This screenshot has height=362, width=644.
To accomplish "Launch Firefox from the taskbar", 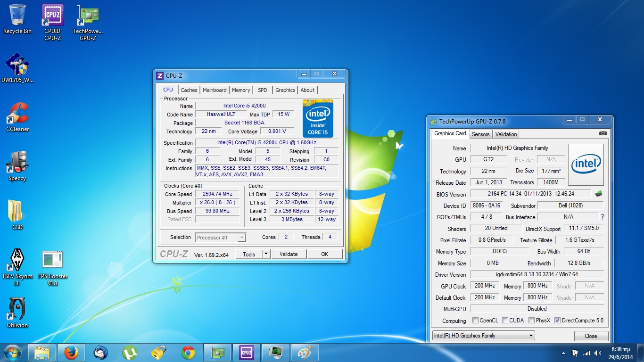I will (71, 353).
